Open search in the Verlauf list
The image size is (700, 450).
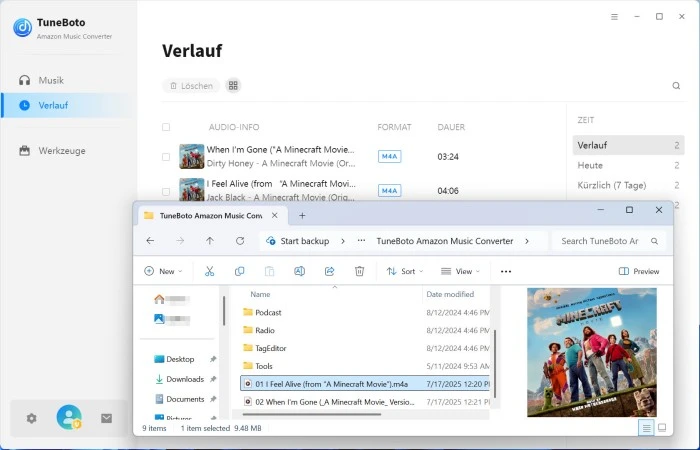coord(676,86)
